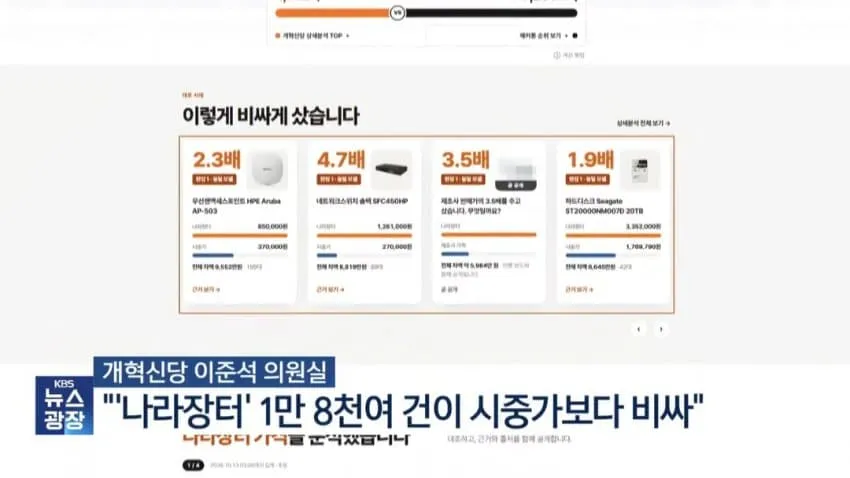Viewport: 850px width, 478px height.
Task: Open the 순위 보기 link beside the black dot
Action: click(x=544, y=36)
